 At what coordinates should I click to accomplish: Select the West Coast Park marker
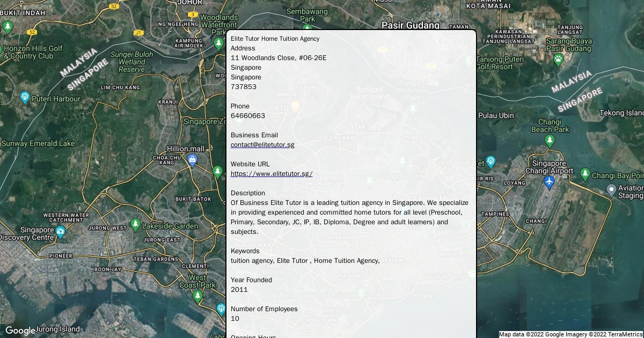tap(197, 296)
